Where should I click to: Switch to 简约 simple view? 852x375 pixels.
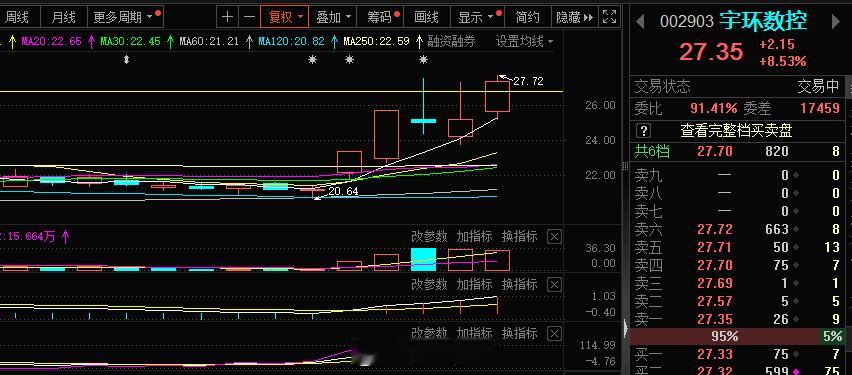(x=527, y=17)
